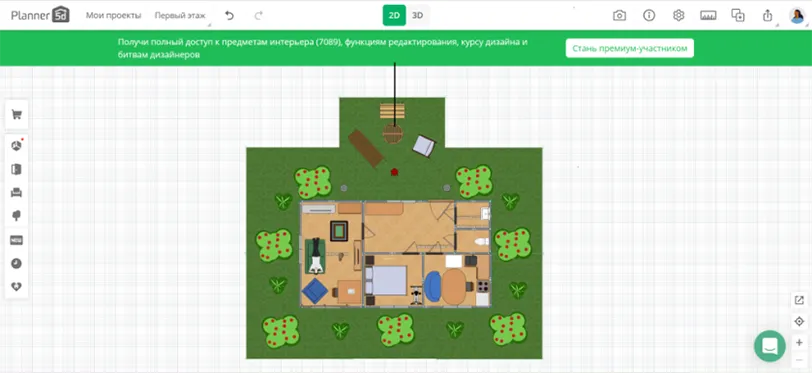The image size is (812, 373).
Task: Go to Мои проекты
Action: tap(113, 16)
